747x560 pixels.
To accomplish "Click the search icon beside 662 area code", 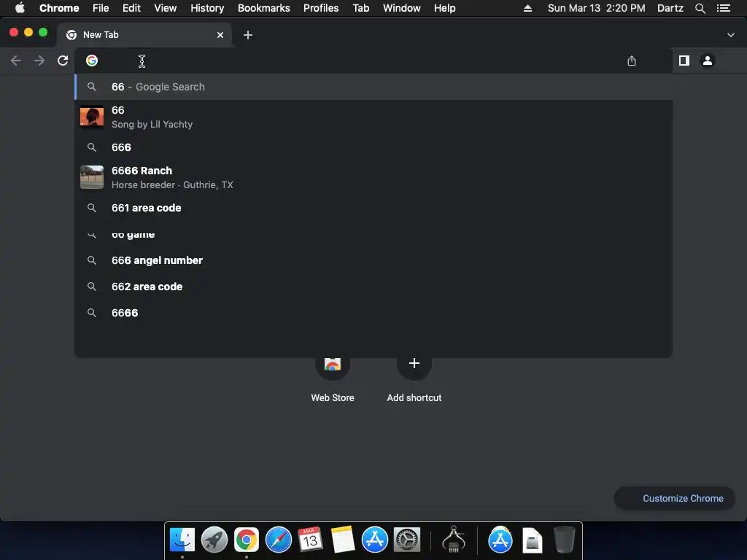I will pyautogui.click(x=92, y=287).
